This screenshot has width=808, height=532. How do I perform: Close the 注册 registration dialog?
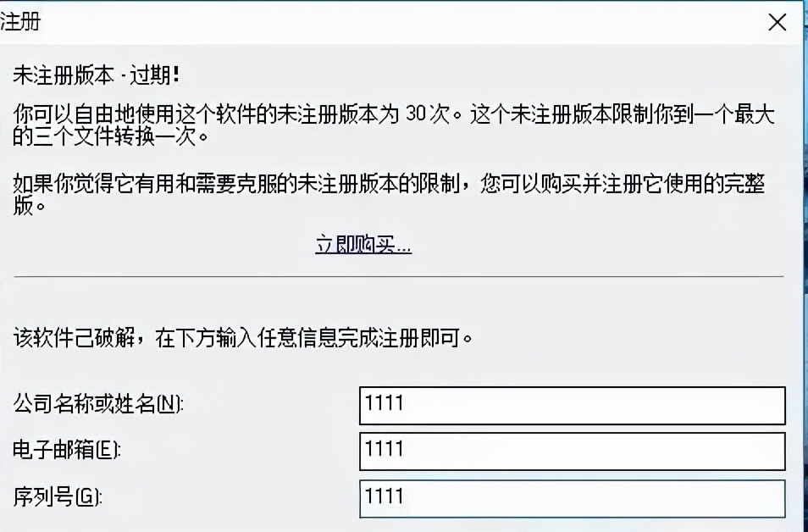(777, 22)
